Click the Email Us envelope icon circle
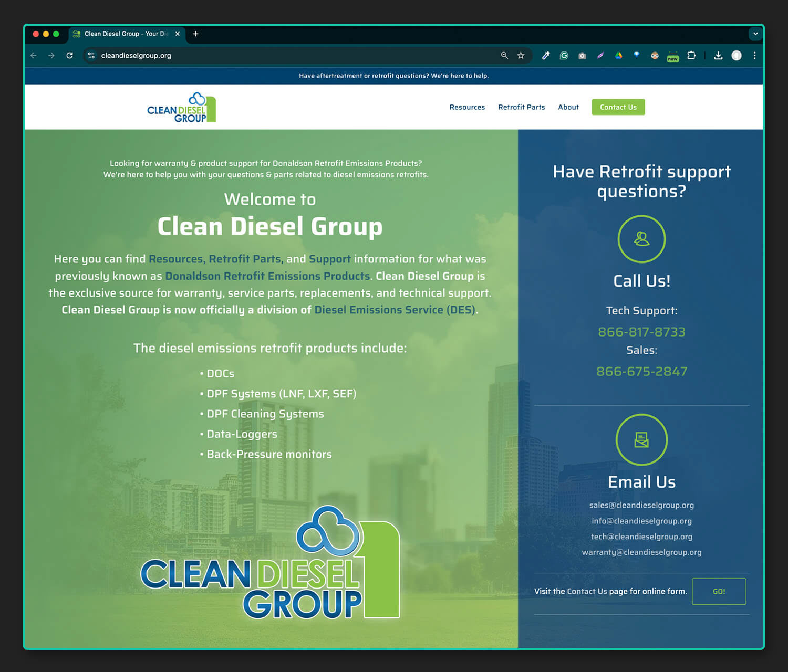Screen dimensions: 788x672 click(x=641, y=440)
